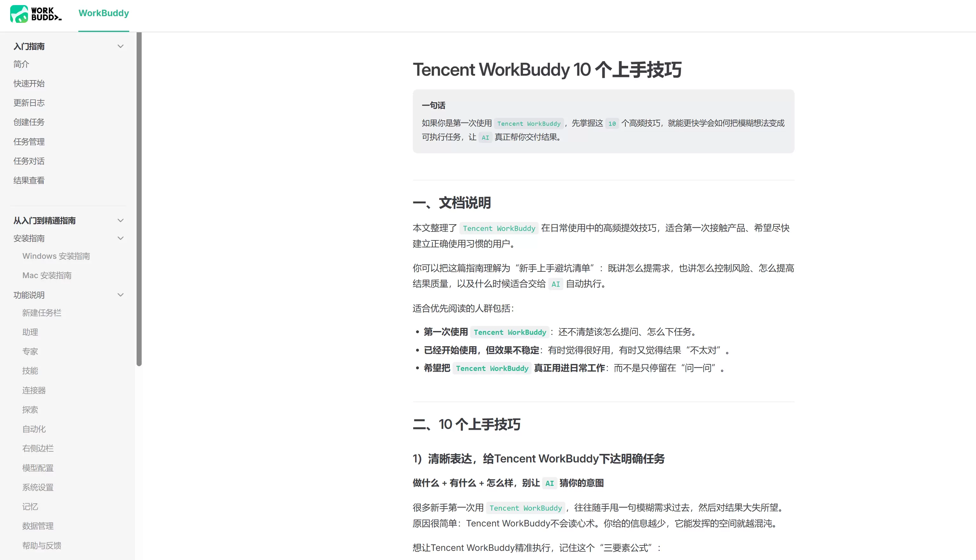Click the 入门指南 section title
Image resolution: width=976 pixels, height=560 pixels.
[29, 47]
